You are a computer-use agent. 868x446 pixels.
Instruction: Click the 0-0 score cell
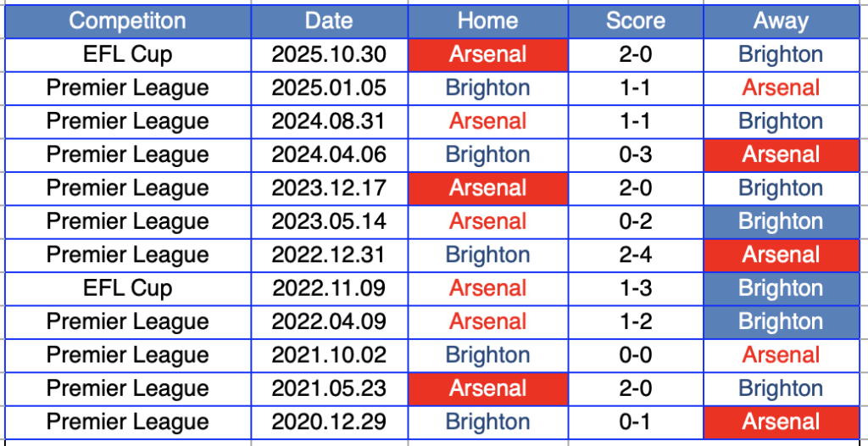tap(635, 355)
